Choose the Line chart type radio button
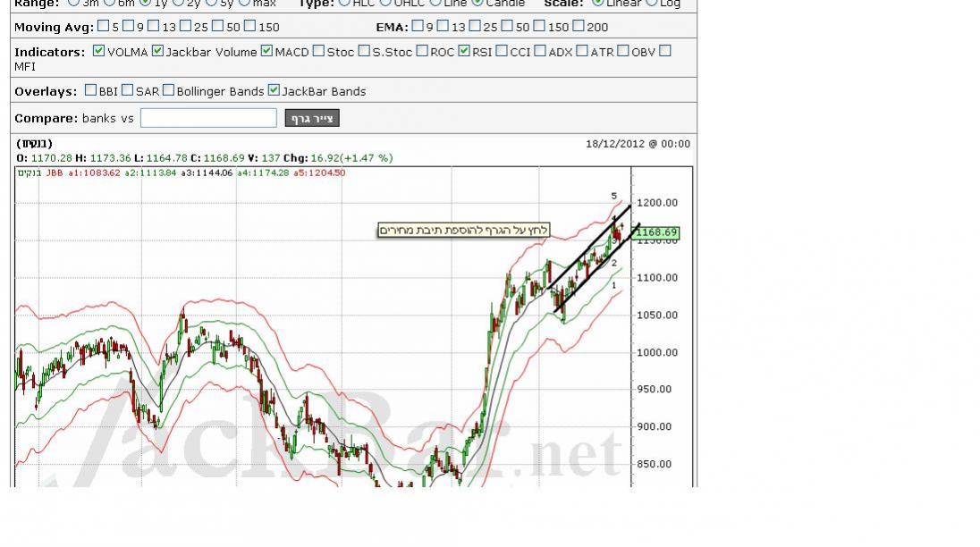This screenshot has height=547, width=980. (435, 3)
